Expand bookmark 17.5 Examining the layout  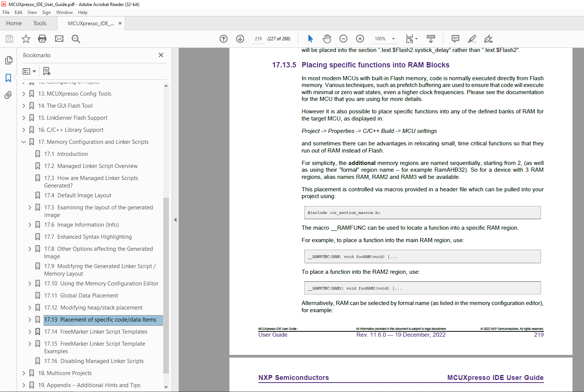30,207
